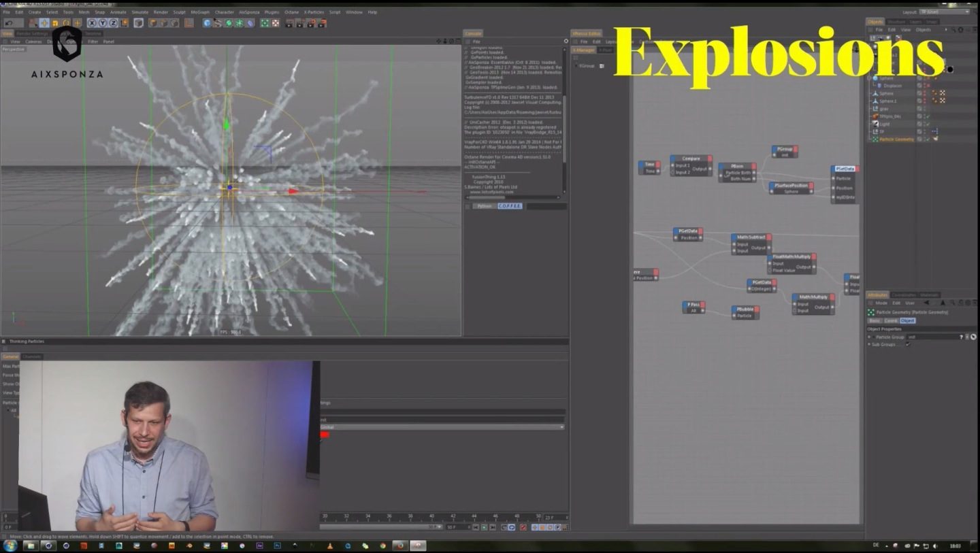Select the TPhpro_04s object icon
This screenshot has height=553, width=980.
click(875, 116)
